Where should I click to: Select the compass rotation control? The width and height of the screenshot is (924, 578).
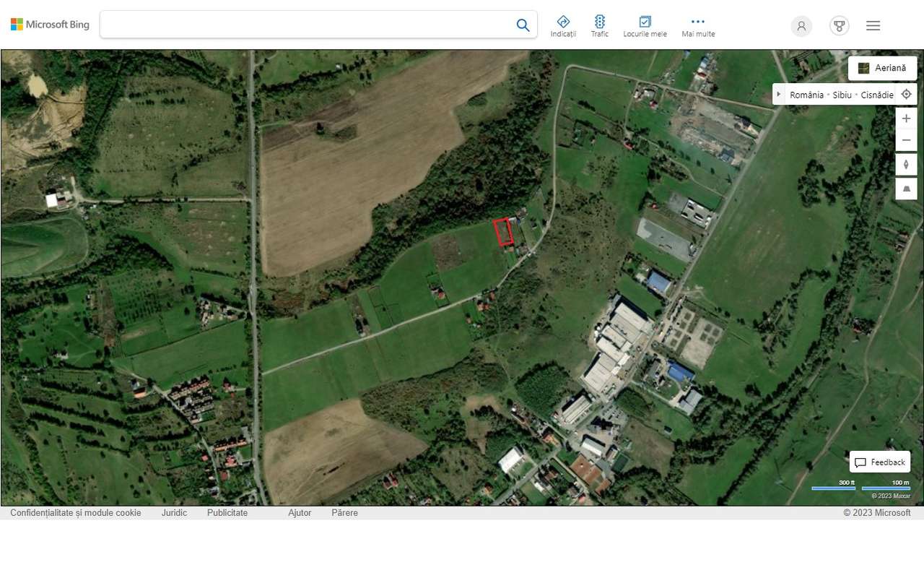tap(906, 164)
